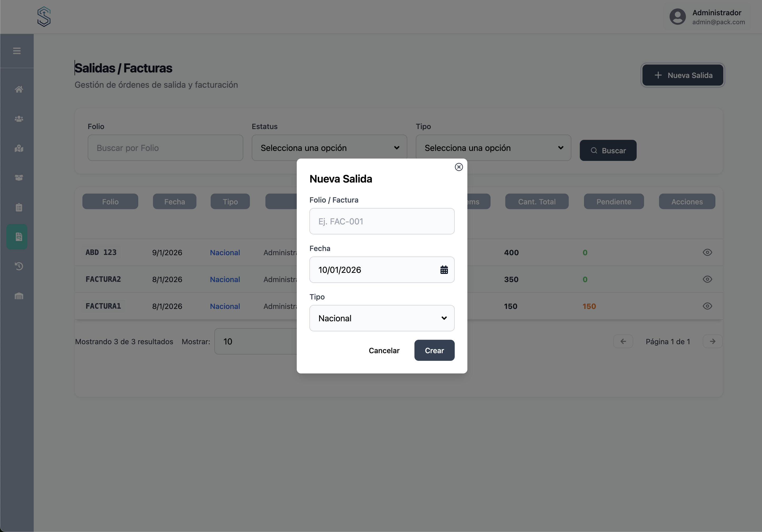This screenshot has height=532, width=762.
Task: Expand the Tipo dropdown showing Nacional
Action: pos(382,318)
